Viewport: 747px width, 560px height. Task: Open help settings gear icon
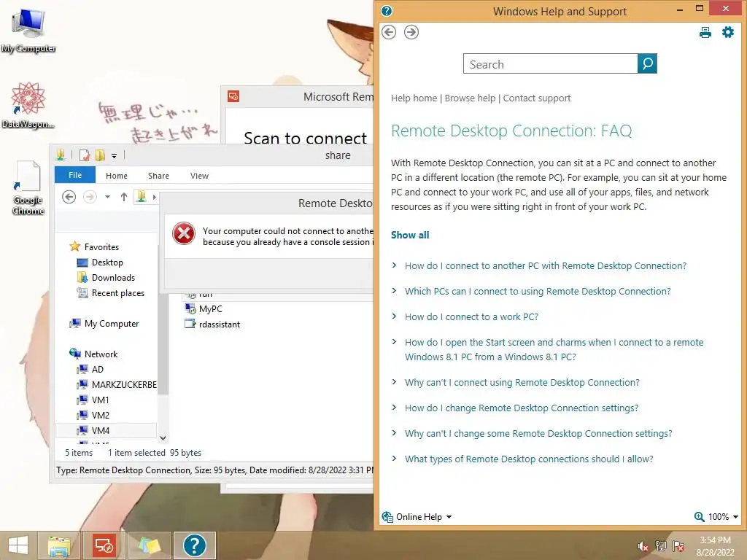point(728,32)
